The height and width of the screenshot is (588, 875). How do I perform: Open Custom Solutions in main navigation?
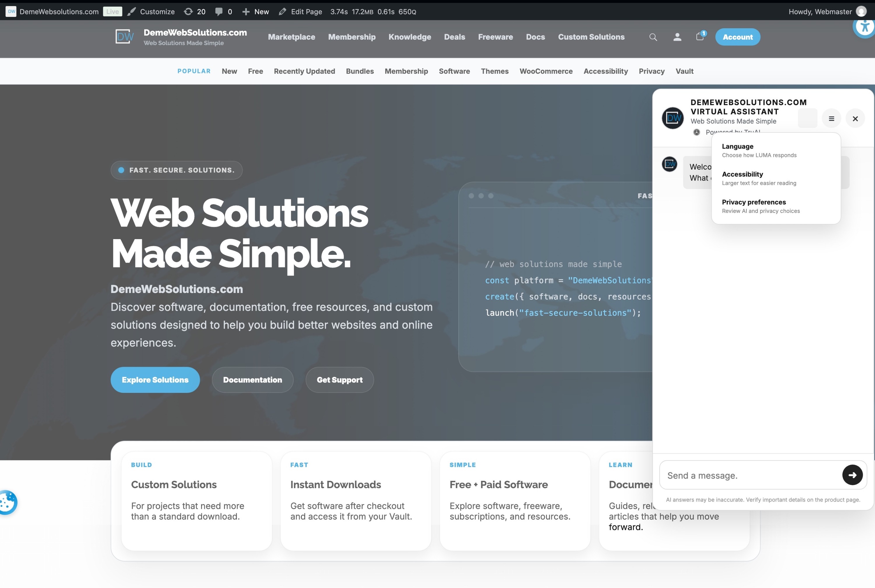591,37
